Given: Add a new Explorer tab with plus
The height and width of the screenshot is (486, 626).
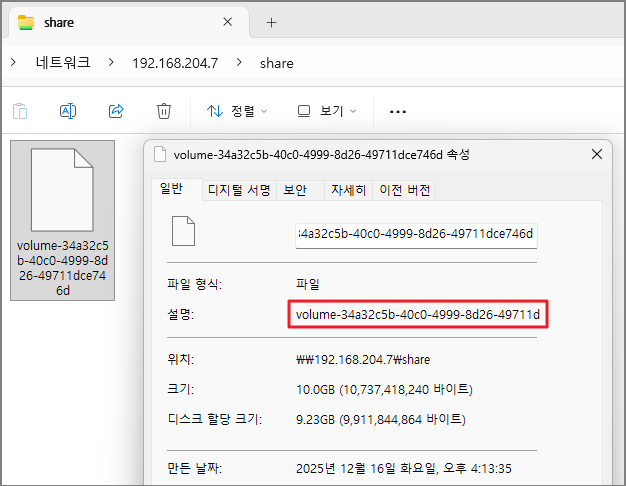Looking at the screenshot, I should click(271, 22).
